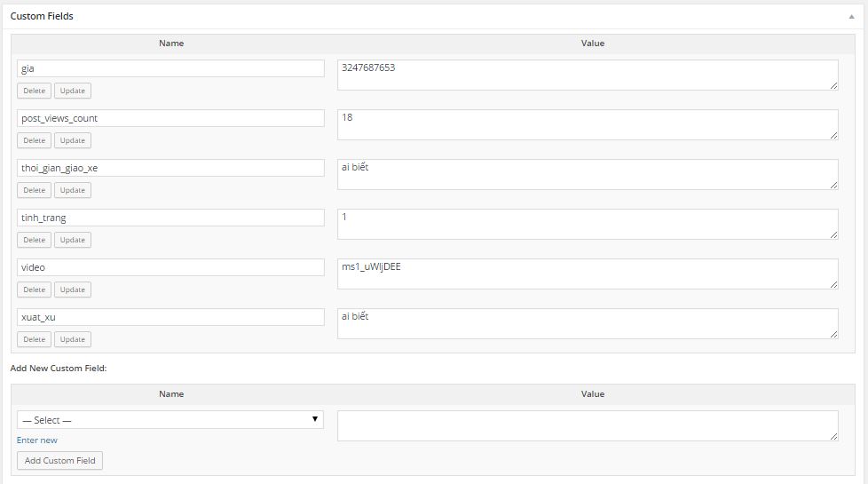Delete the thoi_gian_giao_xe field
Screen dimensions: 868x484
(34, 190)
